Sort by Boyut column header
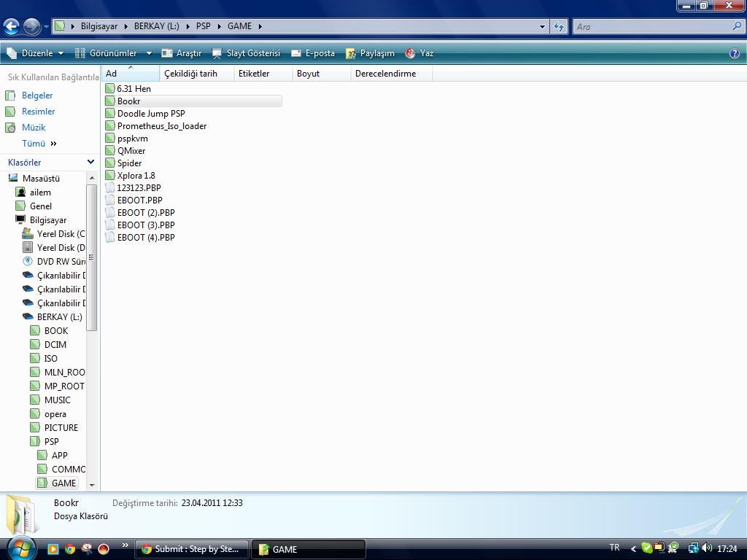Viewport: 747px width, 560px height. point(308,74)
